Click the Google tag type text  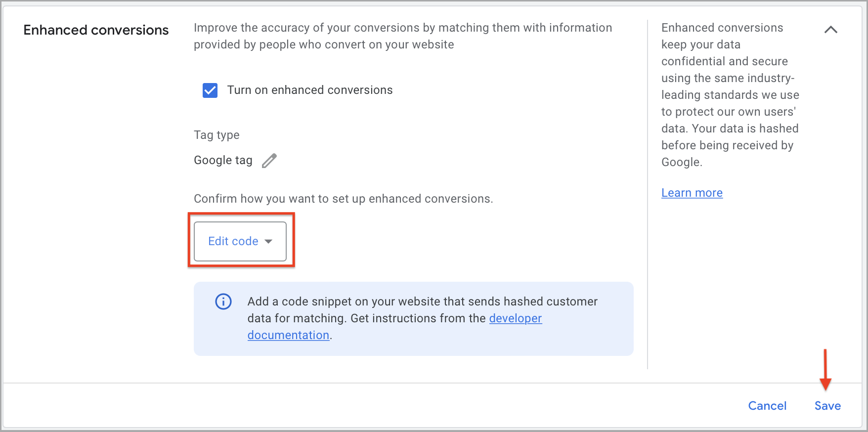click(223, 160)
